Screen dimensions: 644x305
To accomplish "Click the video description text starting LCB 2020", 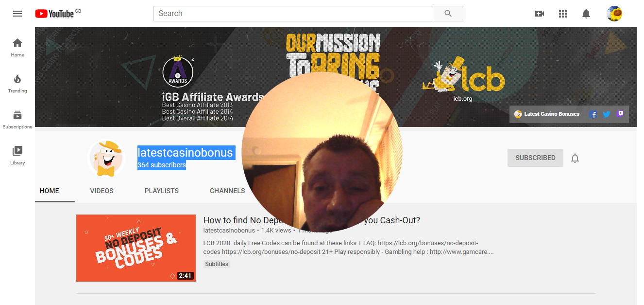I will pyautogui.click(x=349, y=247).
